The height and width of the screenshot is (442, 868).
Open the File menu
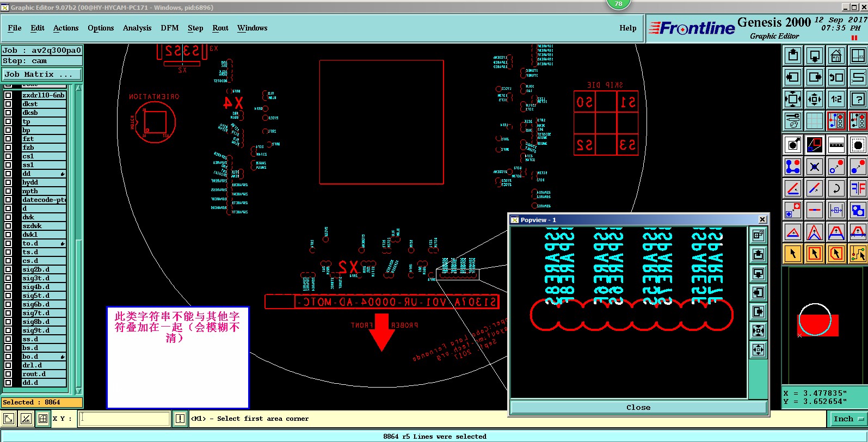point(15,28)
